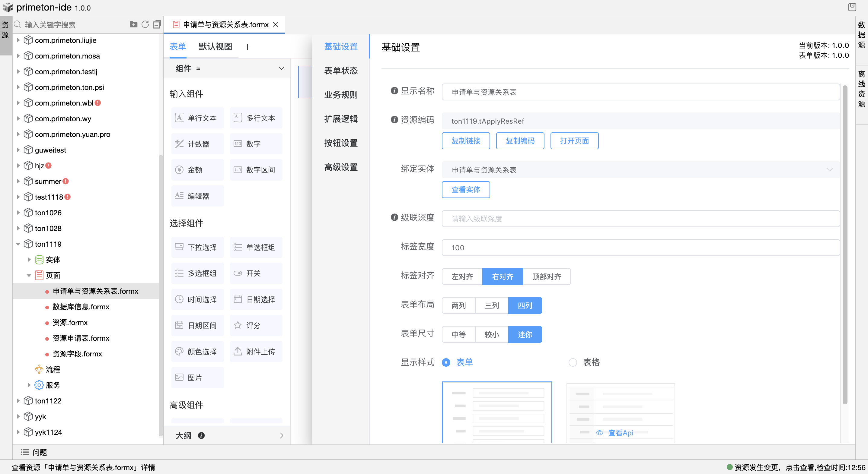Open the 业务规则 settings section
The image size is (868, 474).
[341, 95]
